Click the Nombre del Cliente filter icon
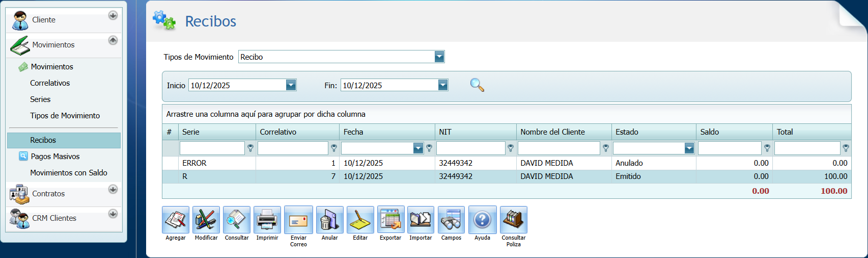Screen dimensions: 868x258 click(606, 148)
